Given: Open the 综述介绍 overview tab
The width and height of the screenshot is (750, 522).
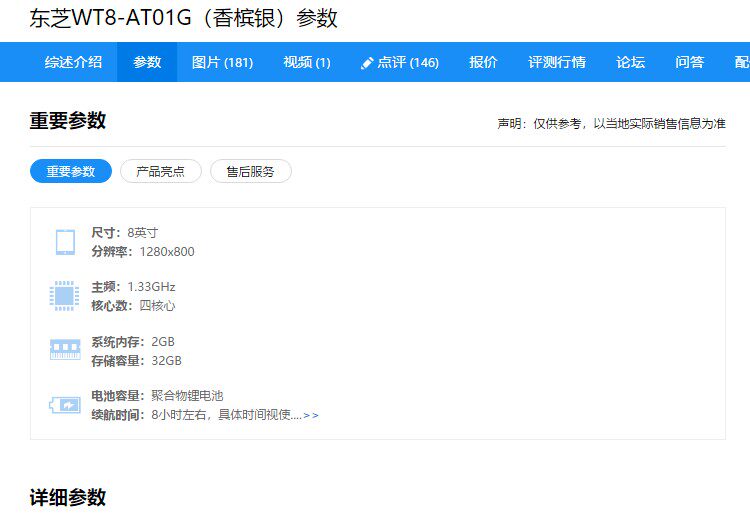Looking at the screenshot, I should [x=73, y=62].
